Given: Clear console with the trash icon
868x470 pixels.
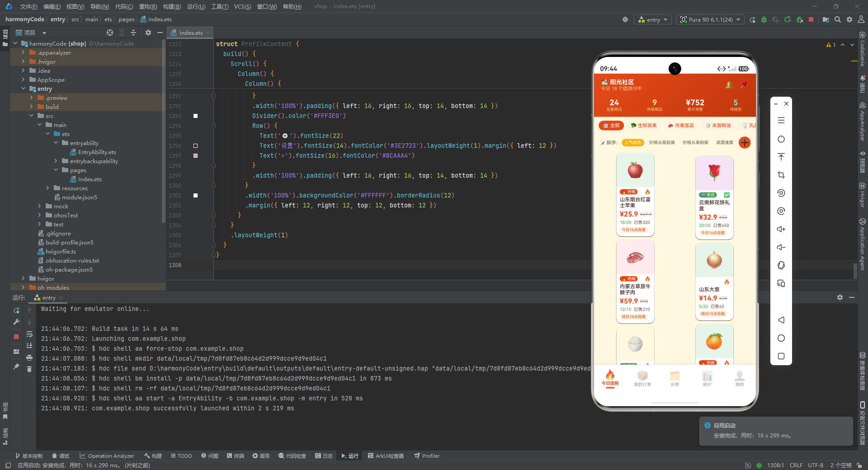Looking at the screenshot, I should (29, 369).
